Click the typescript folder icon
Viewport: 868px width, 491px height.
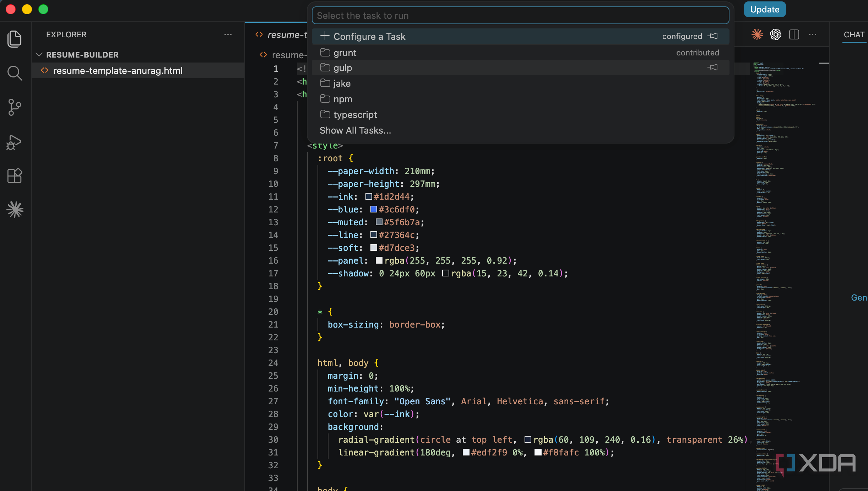(325, 114)
